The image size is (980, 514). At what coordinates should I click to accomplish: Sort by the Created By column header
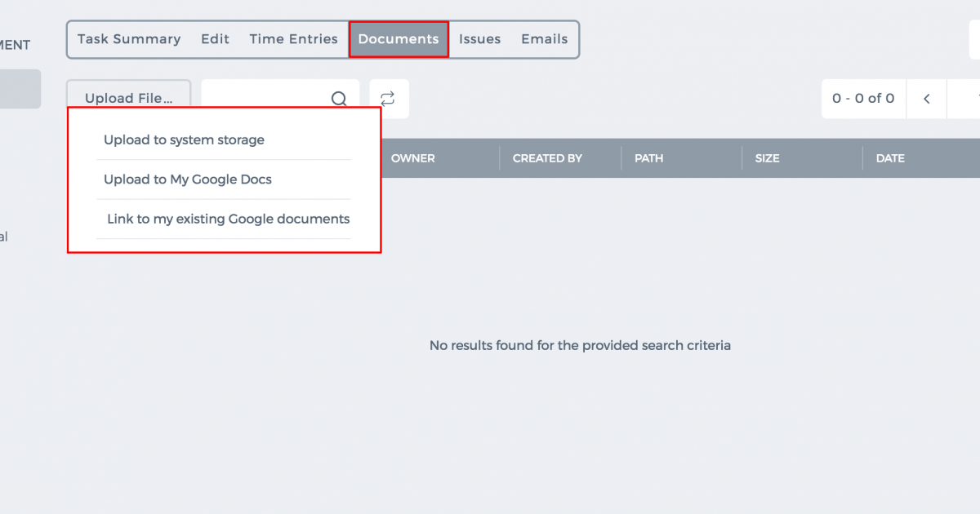(547, 158)
